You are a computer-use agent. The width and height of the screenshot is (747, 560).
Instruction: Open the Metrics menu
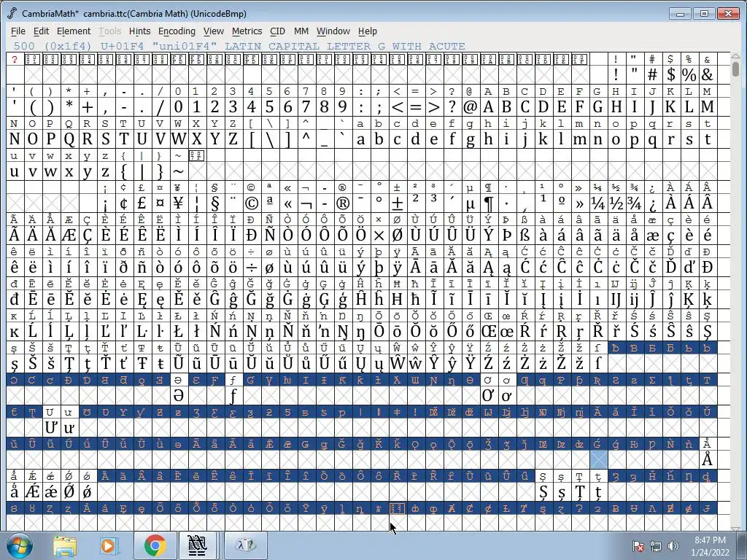247,31
